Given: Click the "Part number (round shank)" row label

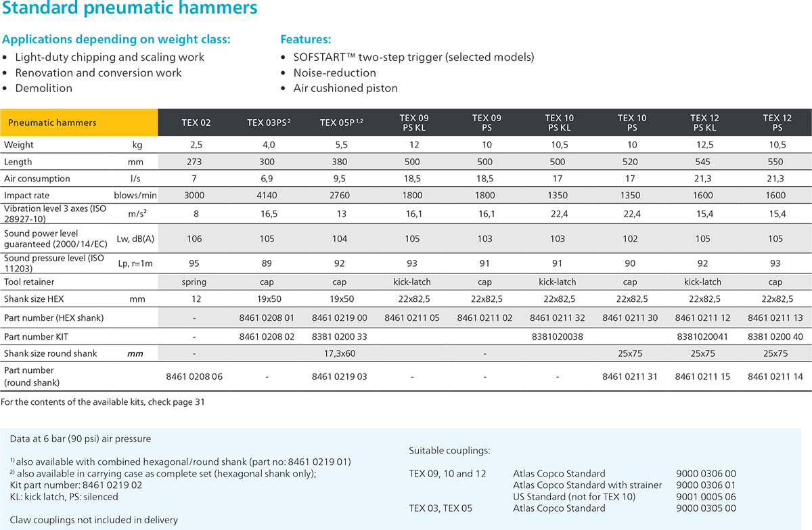Looking at the screenshot, I should tap(32, 376).
